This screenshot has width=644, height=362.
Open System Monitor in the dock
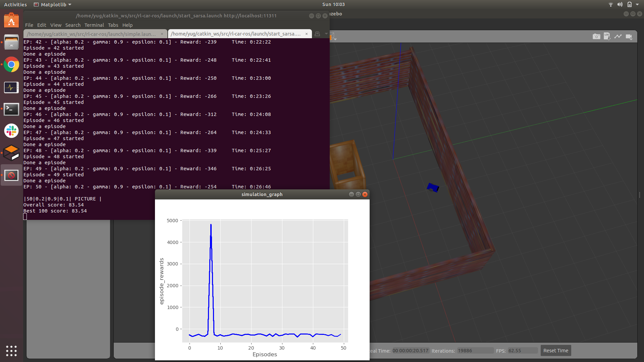point(11,87)
